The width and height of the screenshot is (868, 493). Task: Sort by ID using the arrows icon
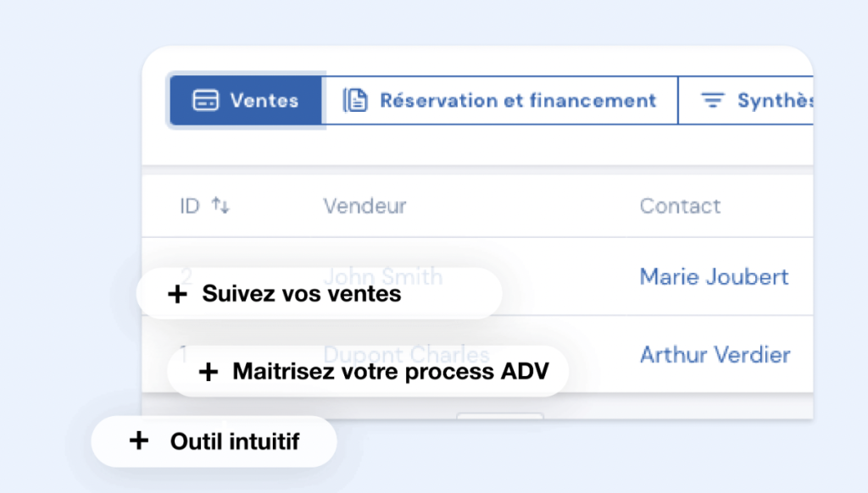220,206
